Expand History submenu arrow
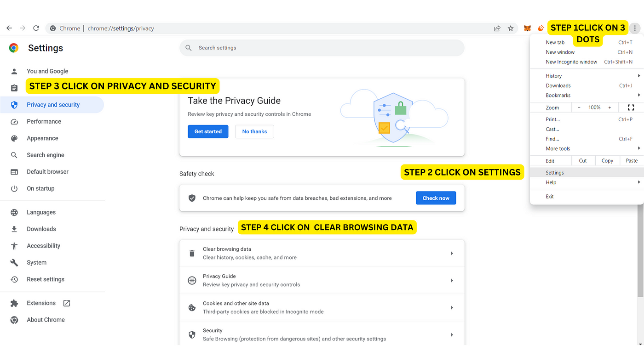Viewport: 644px width, 362px height. (639, 76)
